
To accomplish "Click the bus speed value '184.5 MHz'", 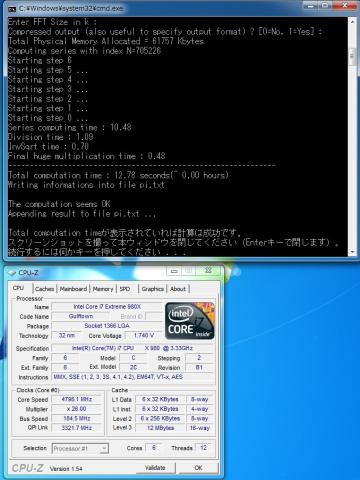I will click(x=77, y=418).
